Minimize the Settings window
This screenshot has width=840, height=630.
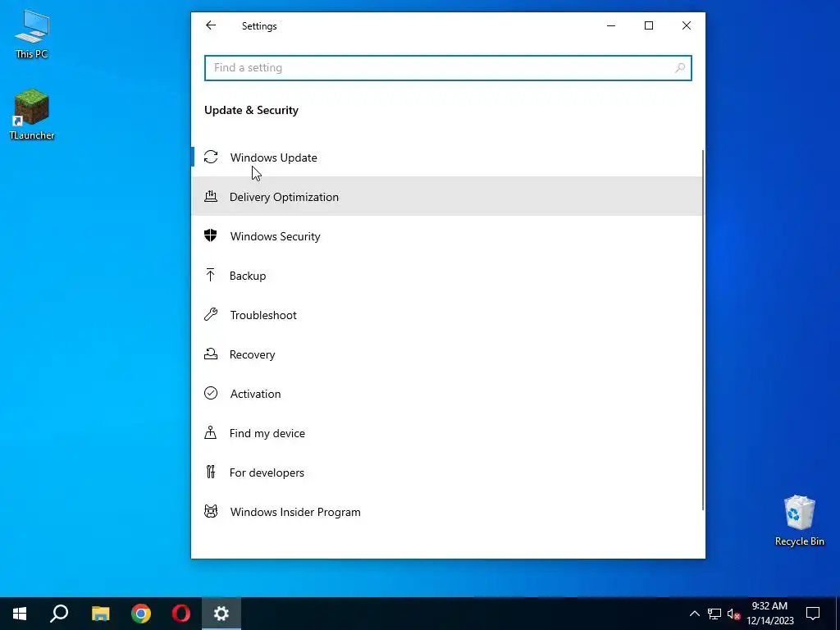(610, 25)
